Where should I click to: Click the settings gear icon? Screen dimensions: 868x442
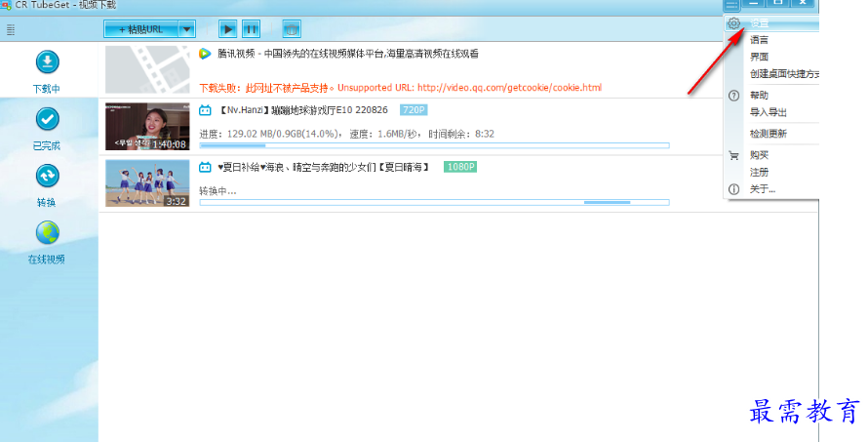click(x=733, y=23)
